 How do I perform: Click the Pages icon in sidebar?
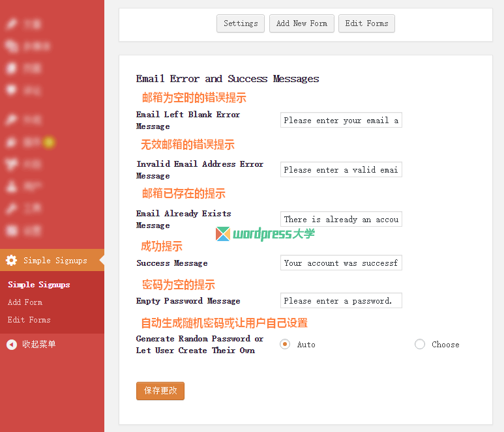click(x=11, y=68)
